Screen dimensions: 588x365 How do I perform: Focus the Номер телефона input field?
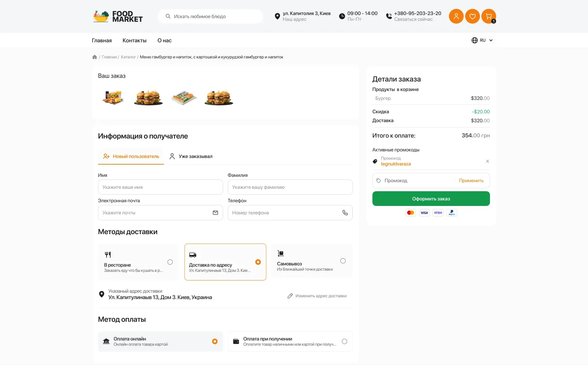pos(290,213)
